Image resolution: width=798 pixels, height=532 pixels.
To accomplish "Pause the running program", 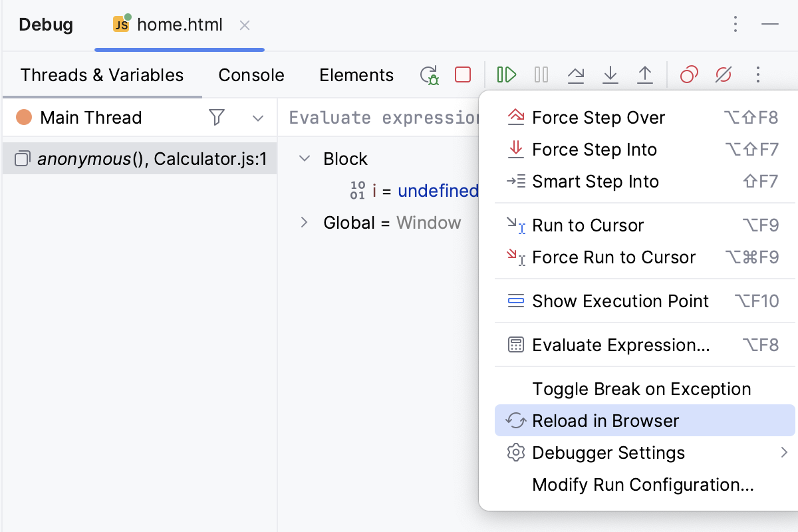I will (541, 74).
